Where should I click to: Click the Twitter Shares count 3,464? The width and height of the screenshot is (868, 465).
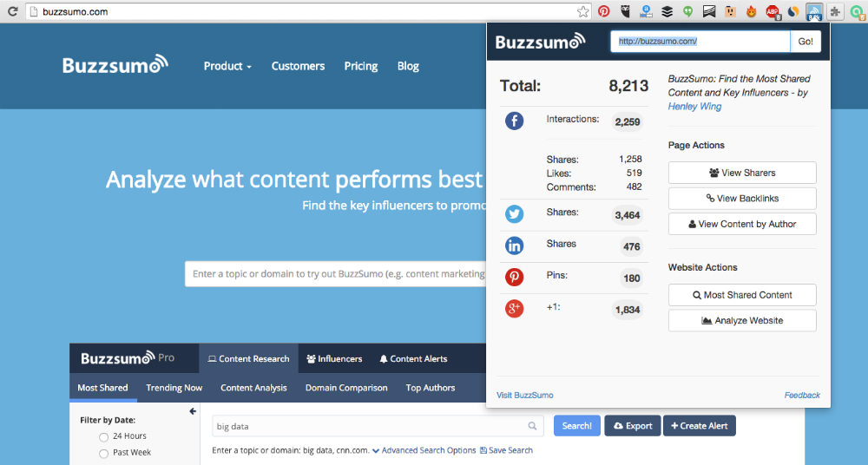[628, 215]
